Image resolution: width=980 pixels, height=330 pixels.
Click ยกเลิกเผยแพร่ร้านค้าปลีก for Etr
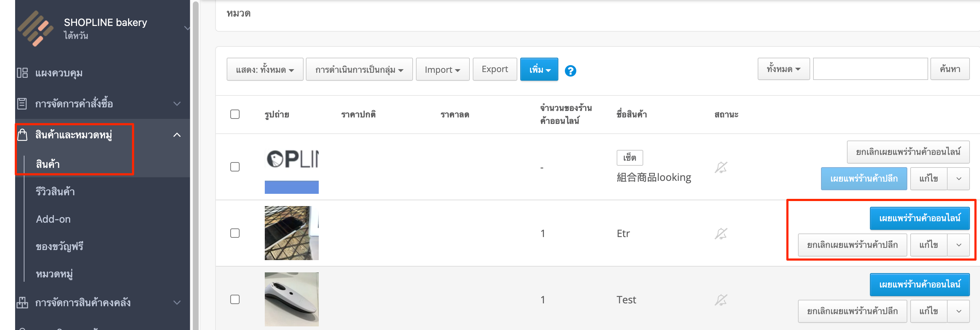pos(852,245)
